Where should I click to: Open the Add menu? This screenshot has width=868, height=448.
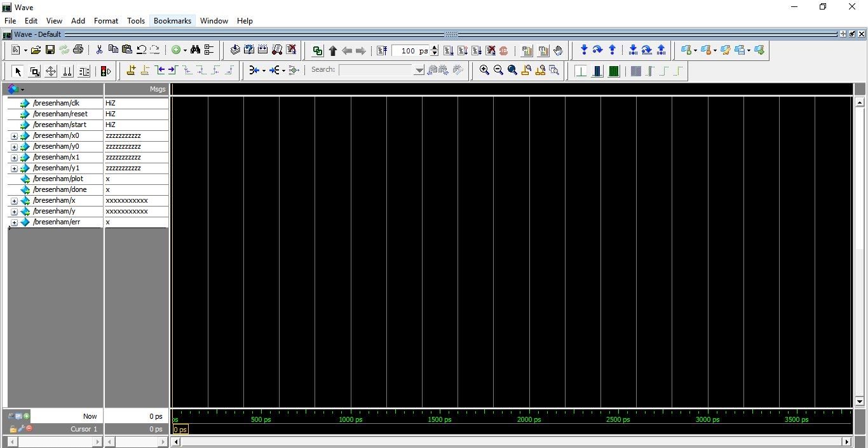pyautogui.click(x=78, y=21)
